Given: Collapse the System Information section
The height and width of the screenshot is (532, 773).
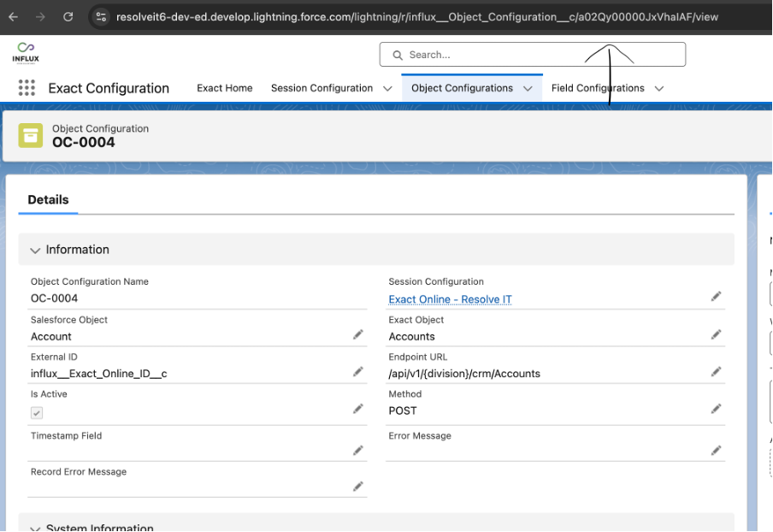Looking at the screenshot, I should tap(34, 528).
